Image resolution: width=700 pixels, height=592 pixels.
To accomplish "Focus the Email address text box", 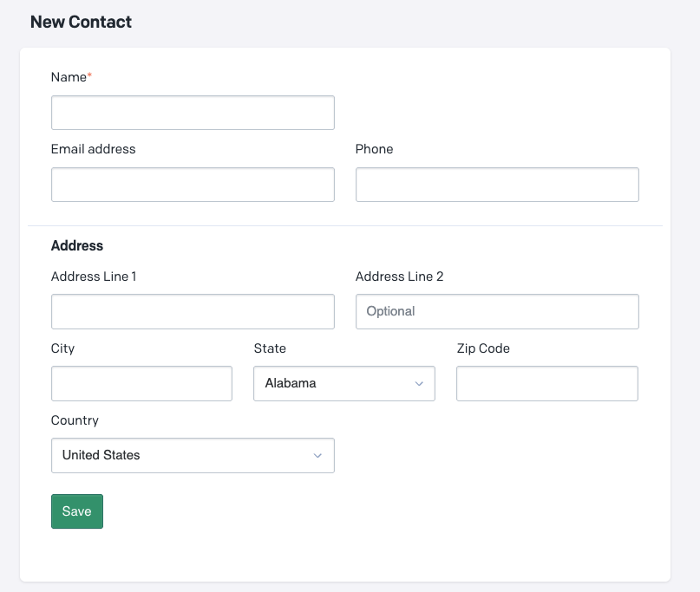I will 193,185.
